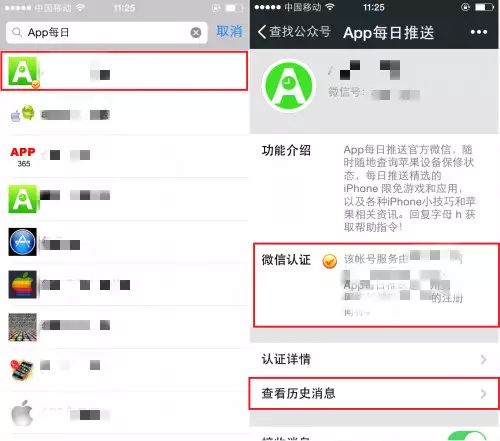Image resolution: width=500 pixels, height=441 pixels.
Task: Open the 认证详情 row
Action: pyautogui.click(x=374, y=359)
